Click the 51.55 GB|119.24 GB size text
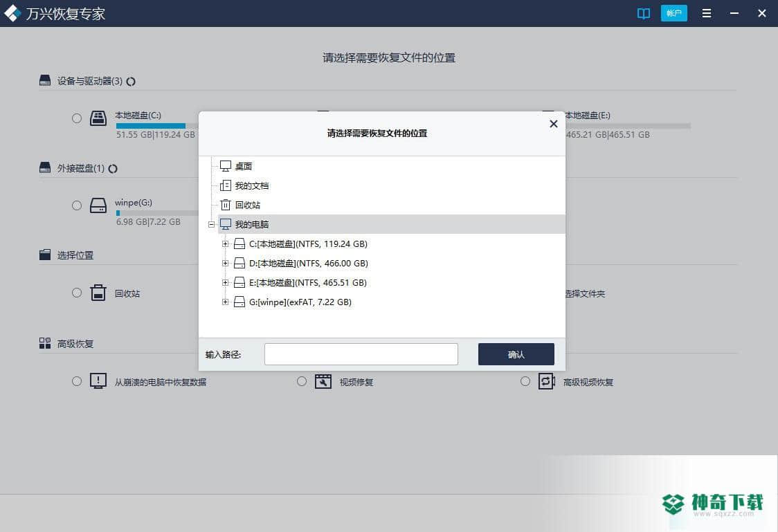Viewport: 778px width, 532px height. pyautogui.click(x=156, y=135)
